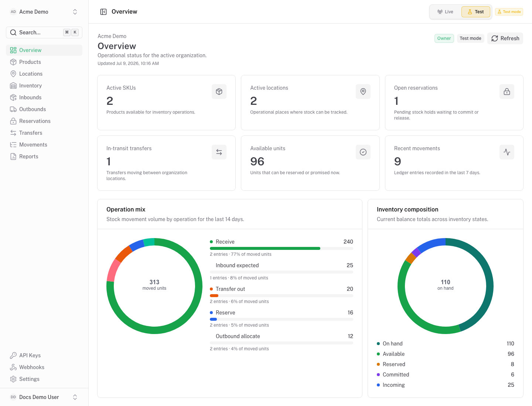Open the Transfers section label
This screenshot has width=532, height=406.
[x=31, y=133]
